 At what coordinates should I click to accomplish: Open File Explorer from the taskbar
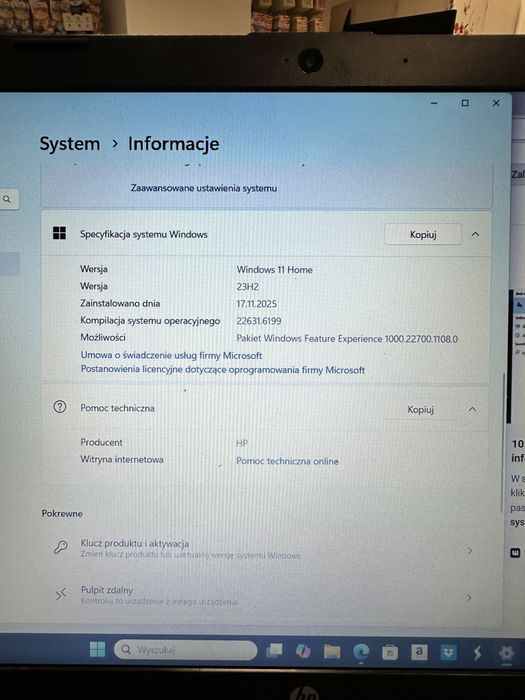point(332,652)
